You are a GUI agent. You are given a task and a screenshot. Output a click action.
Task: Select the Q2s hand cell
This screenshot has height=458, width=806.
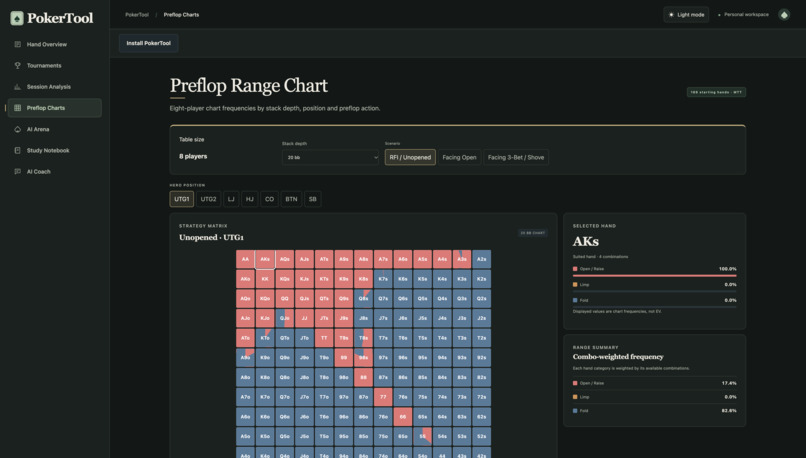[x=482, y=298]
